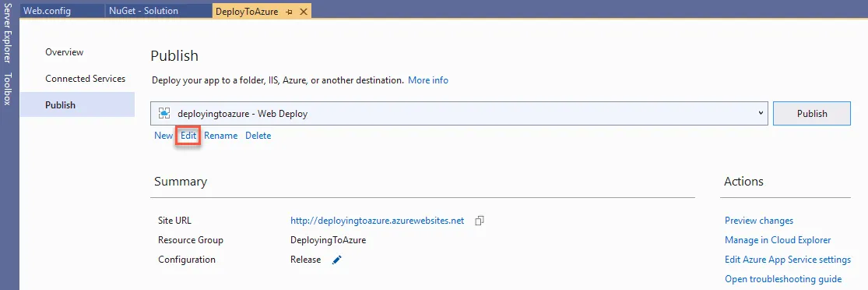Open the publish profile dropdown arrow
The width and height of the screenshot is (868, 290).
(761, 113)
